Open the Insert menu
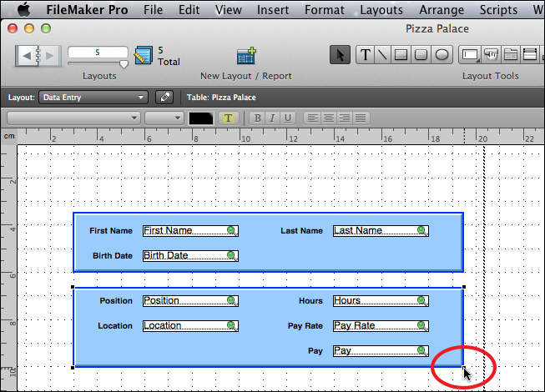The width and height of the screenshot is (545, 392). coord(273,10)
